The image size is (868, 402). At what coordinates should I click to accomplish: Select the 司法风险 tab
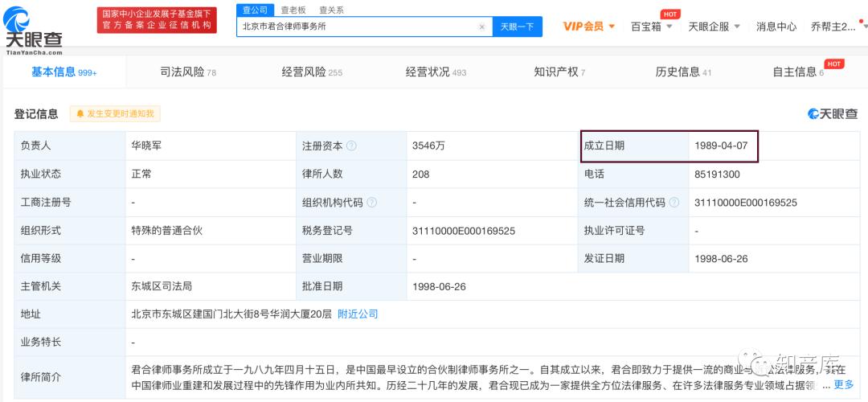[188, 72]
